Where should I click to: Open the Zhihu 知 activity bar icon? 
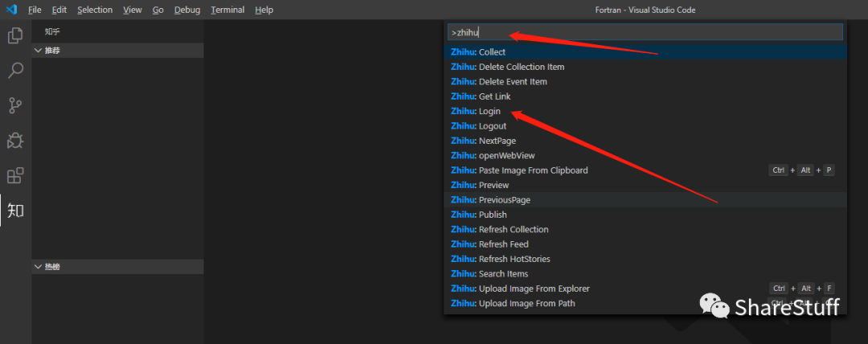(15, 211)
